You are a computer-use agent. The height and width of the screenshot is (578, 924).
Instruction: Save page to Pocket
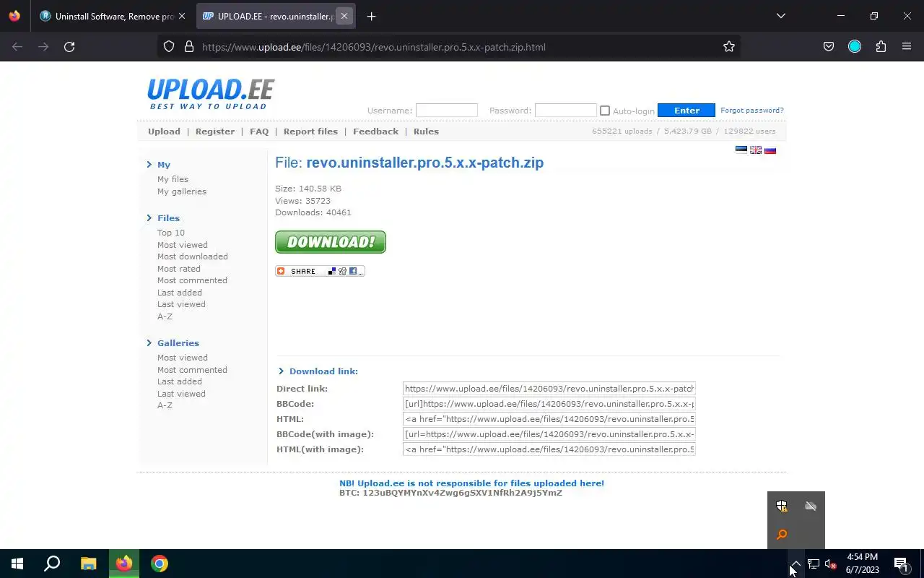click(x=829, y=47)
